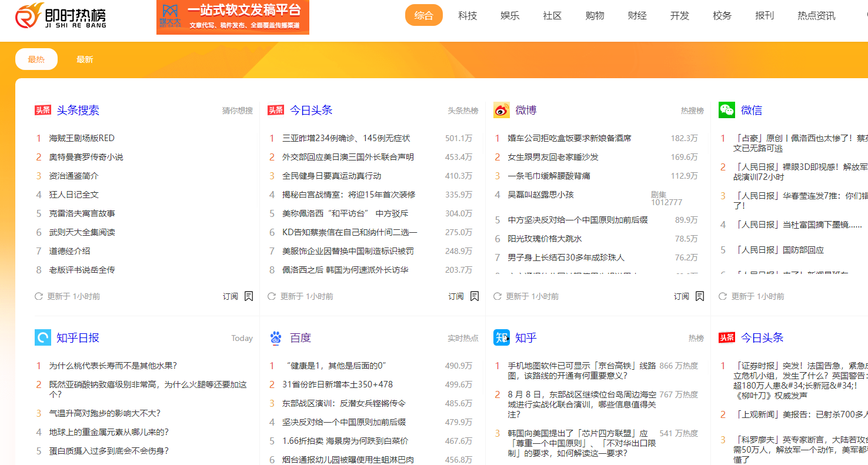Open 道德经介绍 entry

tap(69, 251)
